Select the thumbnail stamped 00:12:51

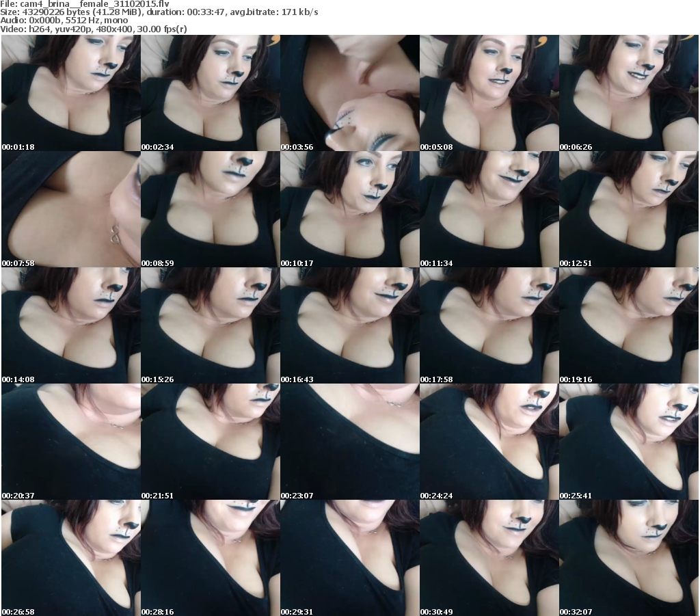click(629, 209)
